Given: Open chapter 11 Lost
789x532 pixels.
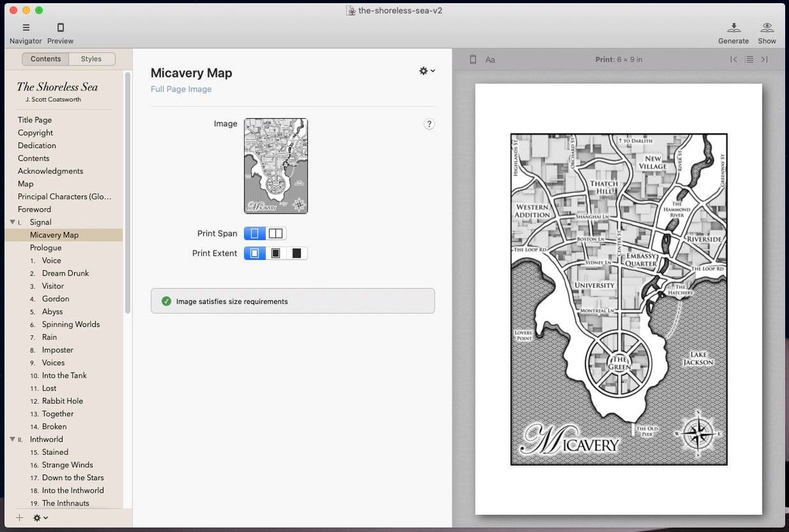Looking at the screenshot, I should (49, 389).
